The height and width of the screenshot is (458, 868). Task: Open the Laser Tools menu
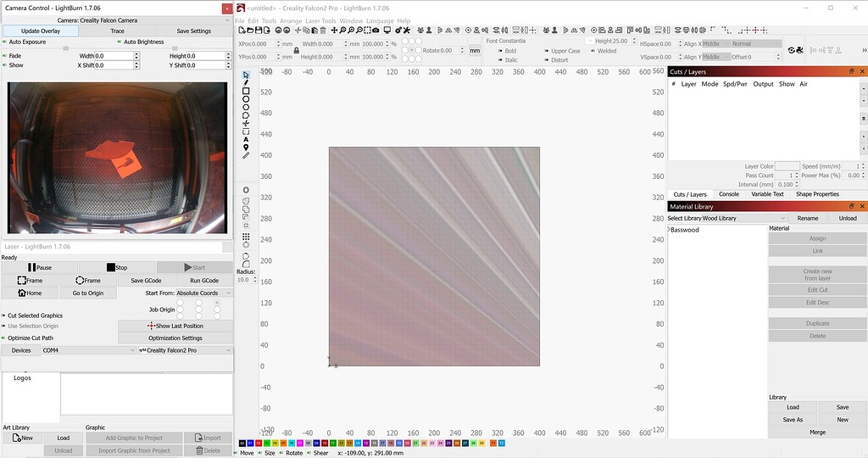320,20
